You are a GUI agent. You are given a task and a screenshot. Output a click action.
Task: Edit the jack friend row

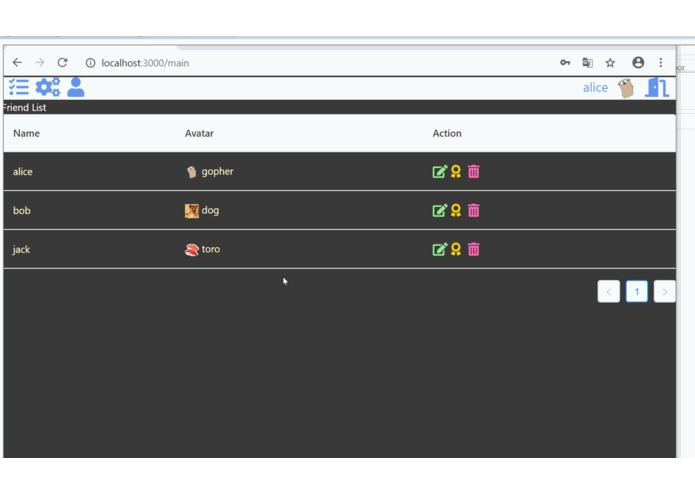click(440, 249)
